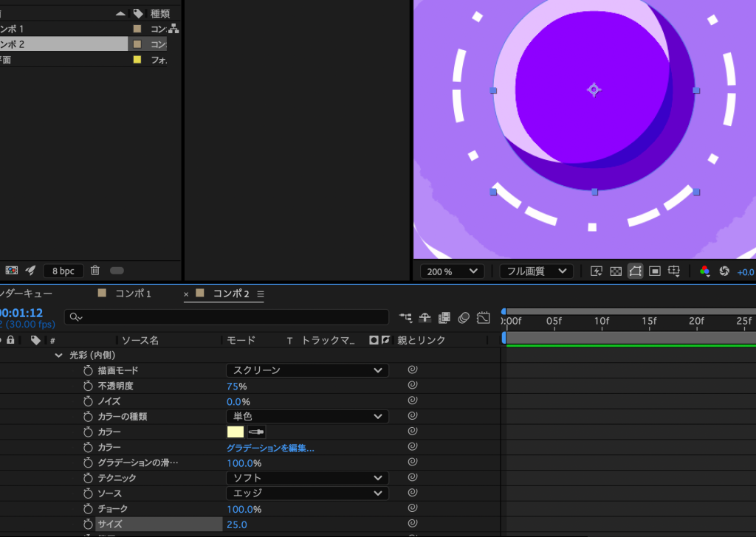Toggle the transparency grid icon in viewer
Viewport: 756px width, 537px height.
(616, 271)
